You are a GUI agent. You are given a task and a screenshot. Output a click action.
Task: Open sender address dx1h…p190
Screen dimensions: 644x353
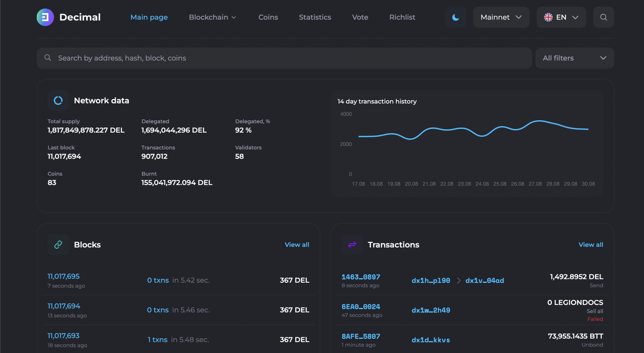click(431, 280)
